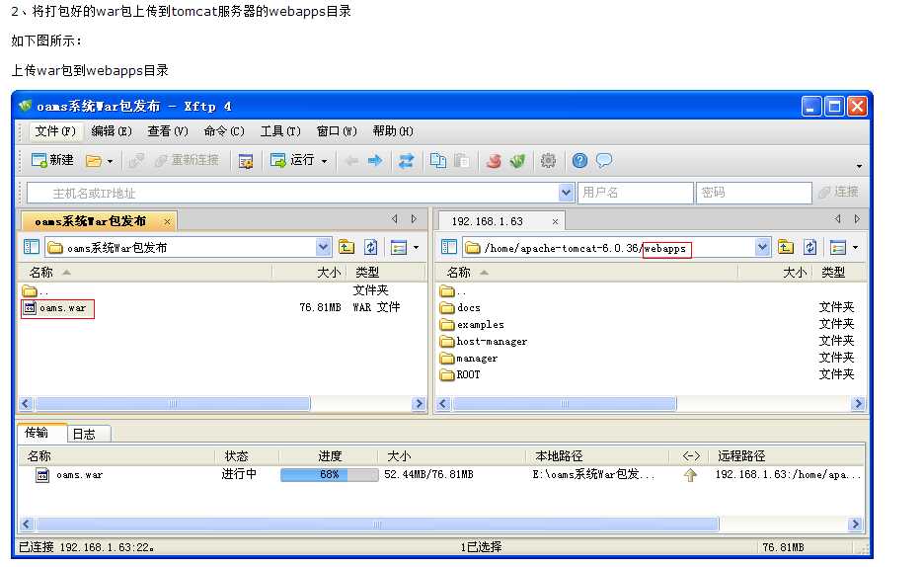Open the 帮助(H) menu
The height and width of the screenshot is (567, 924).
coord(393,130)
